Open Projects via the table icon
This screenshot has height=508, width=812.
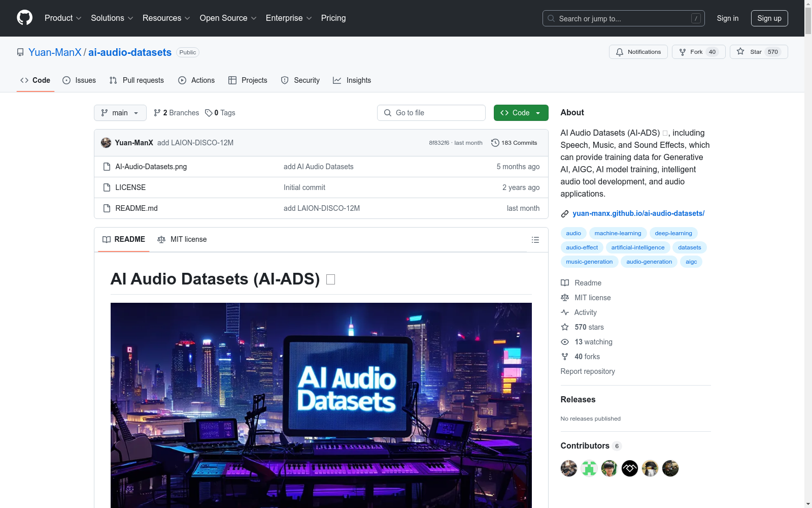233,80
